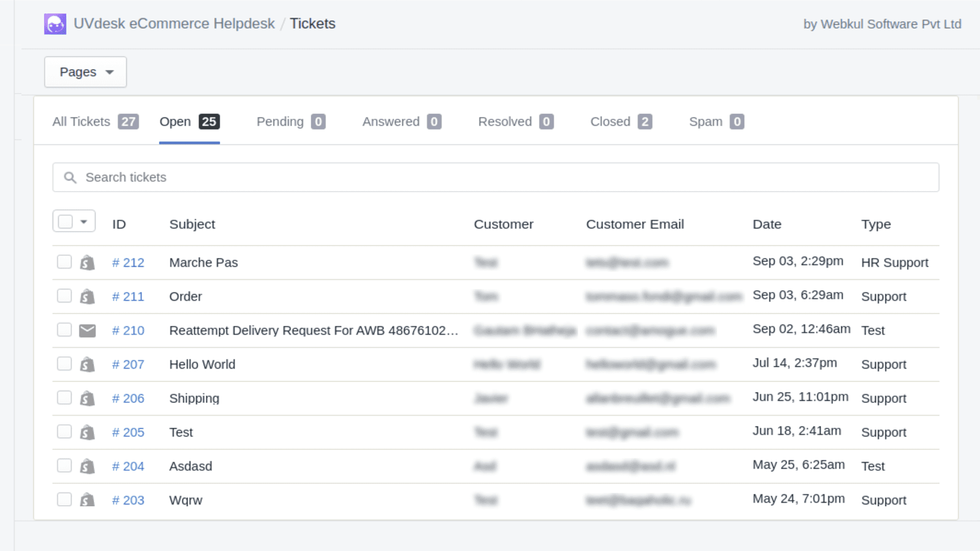Click the email envelope icon for ticket 210

pyautogui.click(x=87, y=329)
